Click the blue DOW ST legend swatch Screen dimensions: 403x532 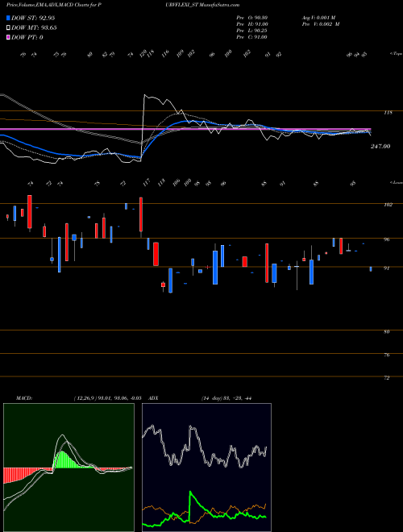pos(9,18)
